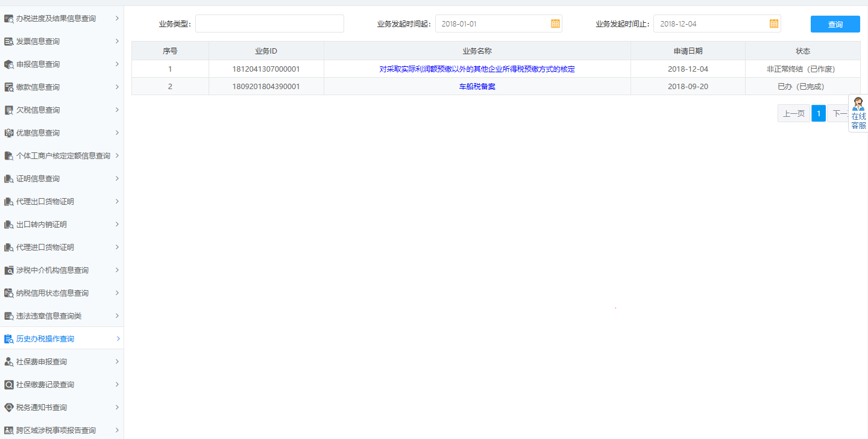Click the 欠税信息查询 sidebar icon
The width and height of the screenshot is (868, 439).
tap(9, 110)
